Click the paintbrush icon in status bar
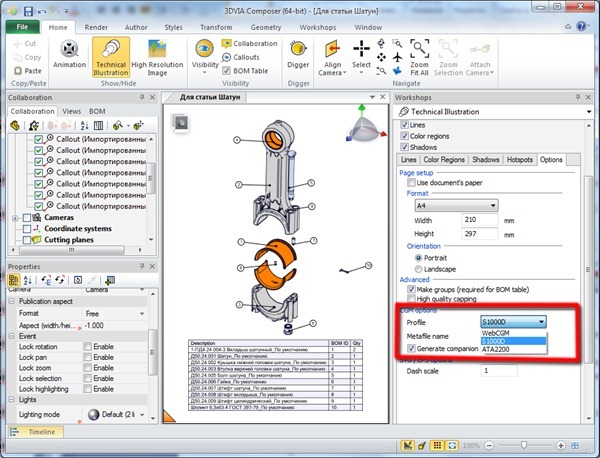The width and height of the screenshot is (600, 458). 422,445
